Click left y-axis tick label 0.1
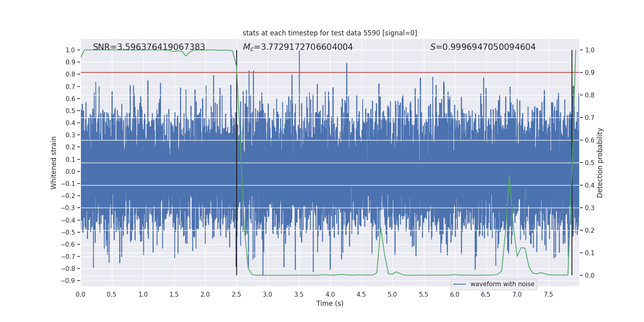 [70, 159]
